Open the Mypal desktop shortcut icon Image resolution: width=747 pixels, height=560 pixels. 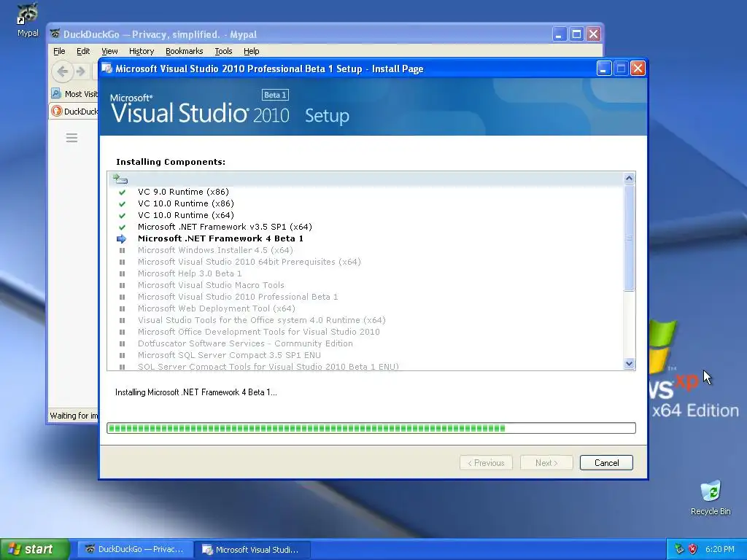tap(28, 20)
